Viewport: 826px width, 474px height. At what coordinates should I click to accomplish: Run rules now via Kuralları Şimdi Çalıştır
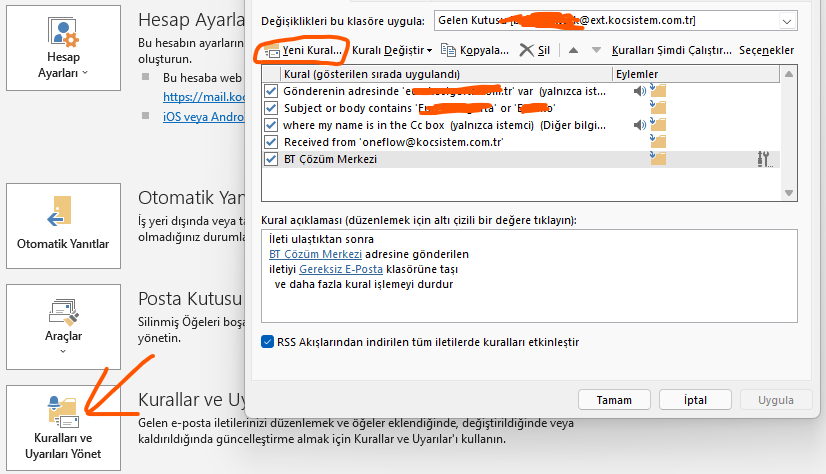click(672, 50)
